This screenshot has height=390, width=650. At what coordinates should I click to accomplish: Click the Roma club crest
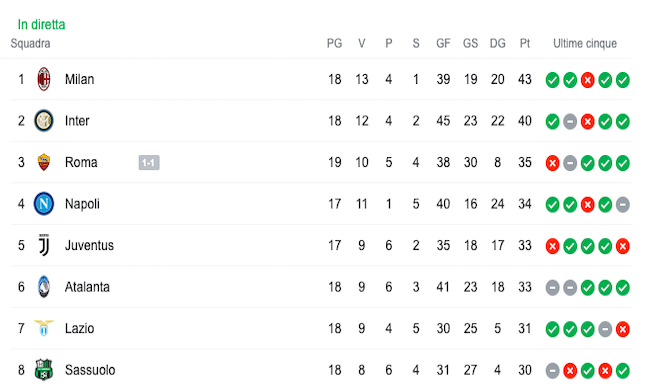tap(44, 162)
